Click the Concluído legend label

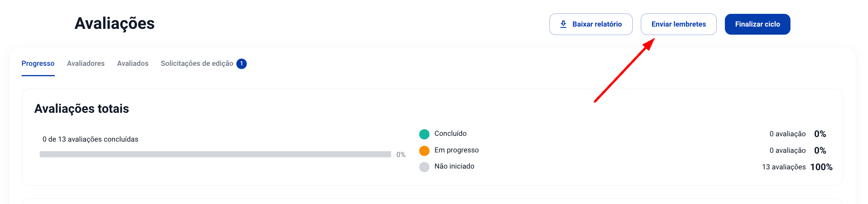click(451, 134)
